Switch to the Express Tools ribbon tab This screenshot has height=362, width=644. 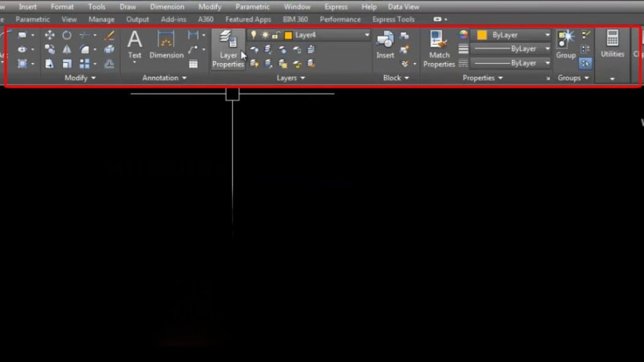[x=393, y=19]
